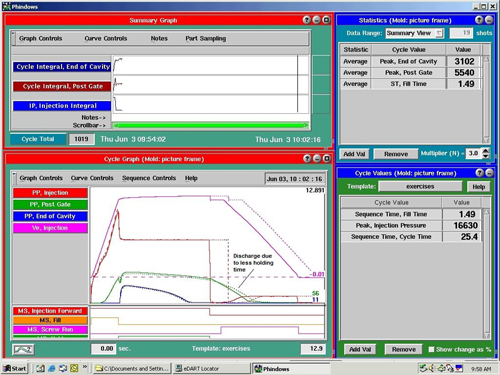Image resolution: width=500 pixels, height=375 pixels.
Task: Increase the Multiplier (N) value with the up arrow
Action: click(x=486, y=151)
